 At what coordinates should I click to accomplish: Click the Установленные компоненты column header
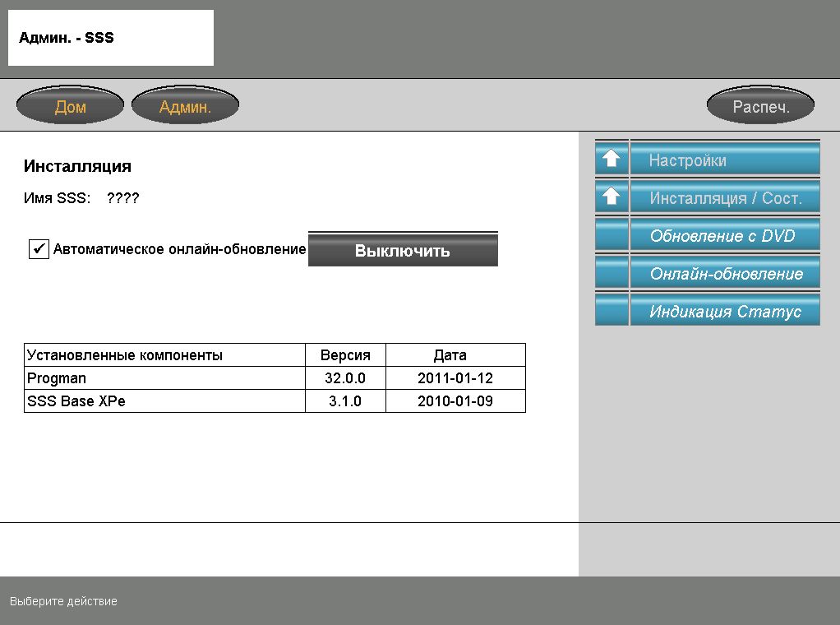(164, 354)
